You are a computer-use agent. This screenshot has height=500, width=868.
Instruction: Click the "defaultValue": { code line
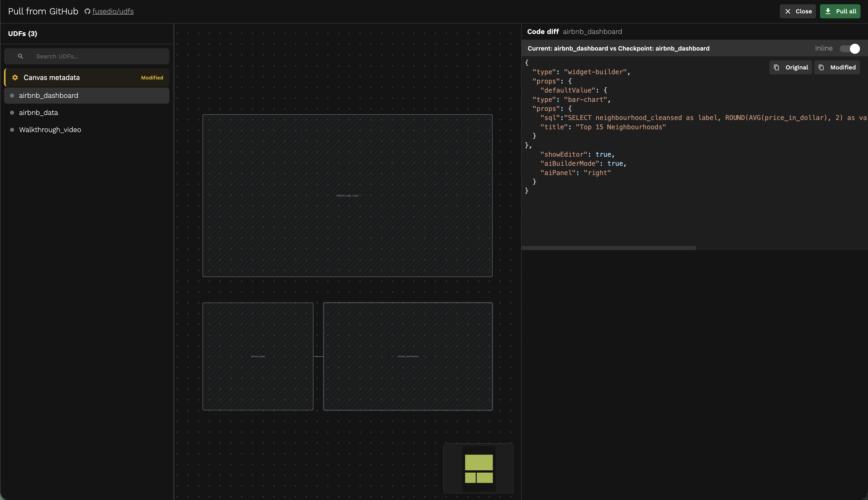574,90
